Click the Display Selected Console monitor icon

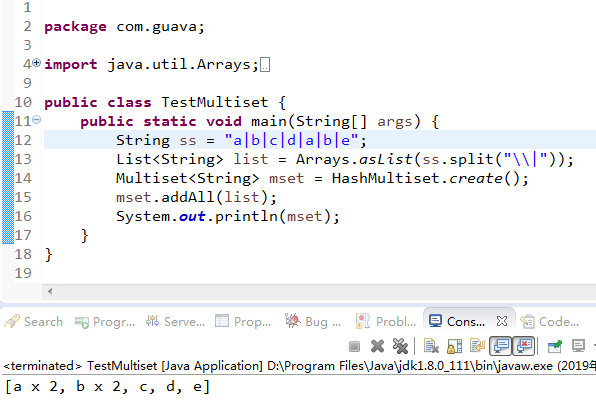578,346
